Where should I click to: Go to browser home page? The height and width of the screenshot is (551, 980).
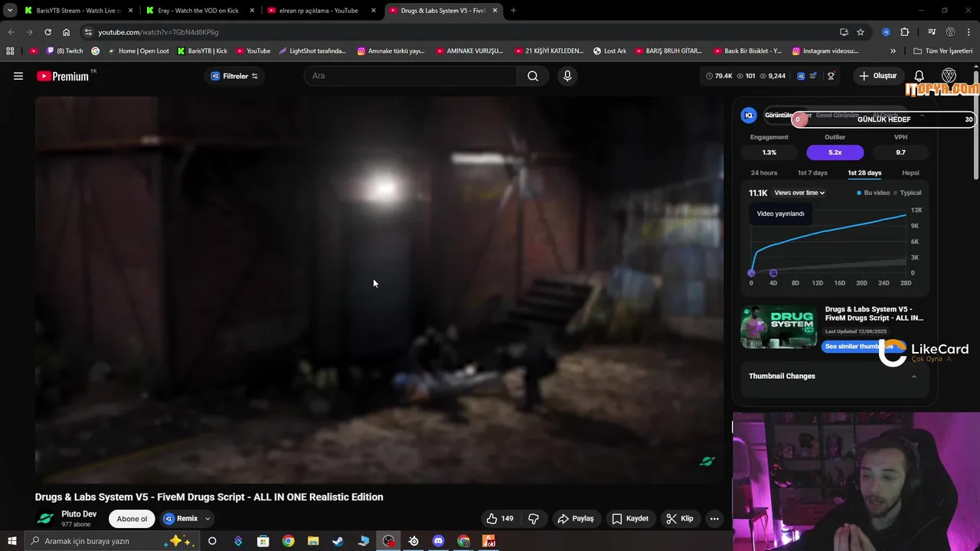pos(67,32)
